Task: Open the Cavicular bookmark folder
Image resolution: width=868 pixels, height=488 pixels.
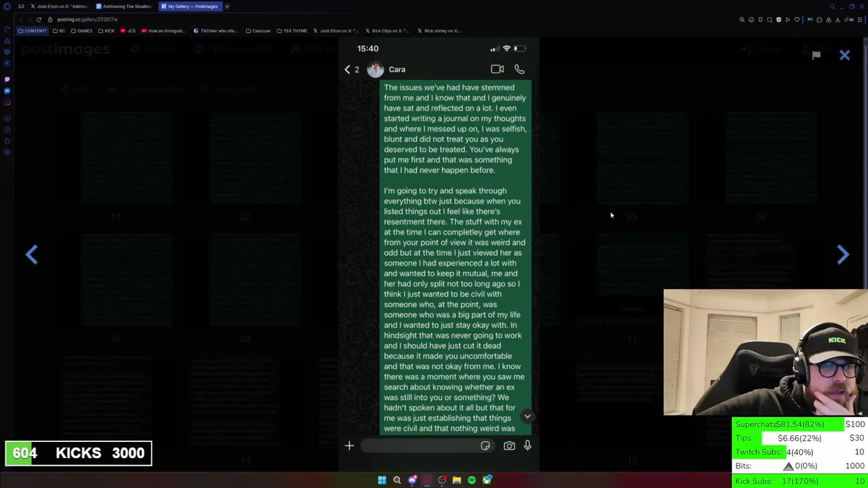Action: coord(258,30)
